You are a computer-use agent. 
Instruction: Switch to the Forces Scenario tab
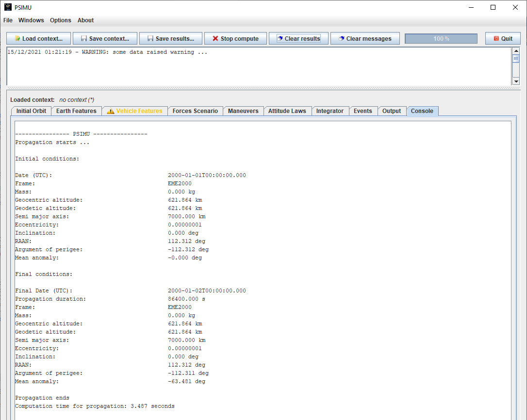tap(195, 111)
